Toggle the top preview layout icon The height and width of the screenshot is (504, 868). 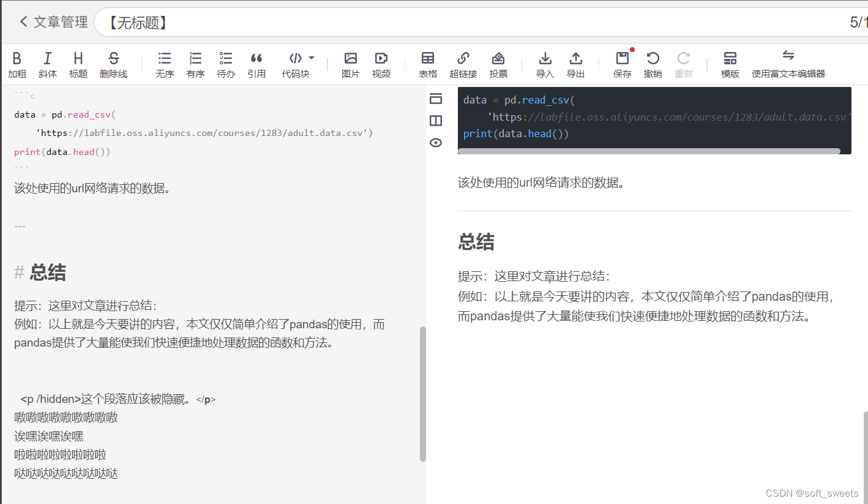[436, 99]
